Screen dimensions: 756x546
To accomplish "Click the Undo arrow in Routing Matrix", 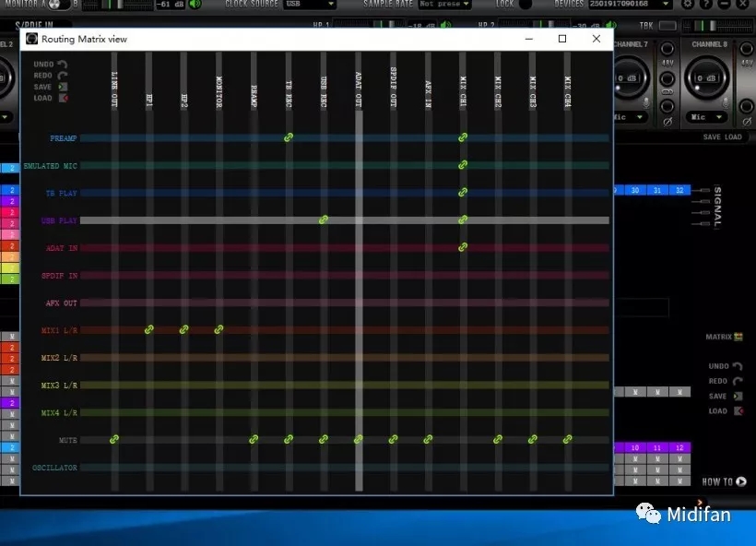I will 63,65.
